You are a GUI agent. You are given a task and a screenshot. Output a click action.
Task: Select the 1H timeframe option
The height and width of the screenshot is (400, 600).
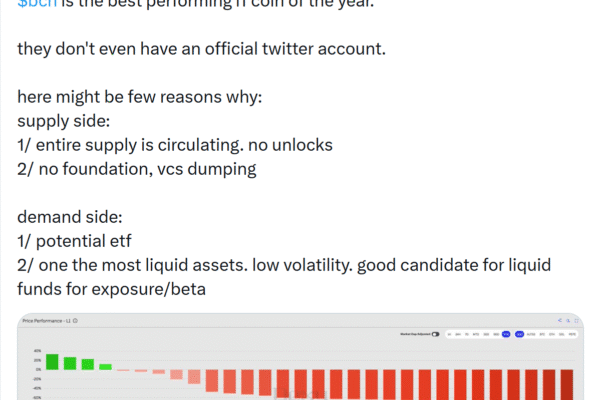point(449,334)
